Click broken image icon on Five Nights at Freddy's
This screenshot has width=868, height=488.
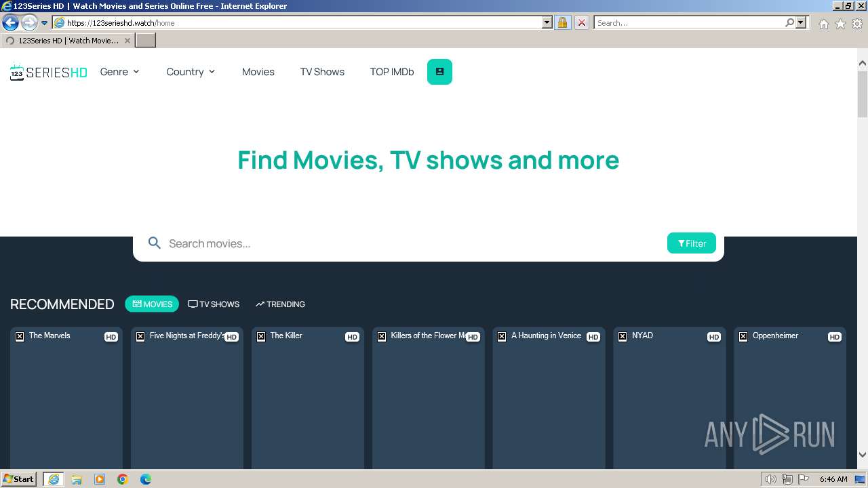[x=140, y=336]
